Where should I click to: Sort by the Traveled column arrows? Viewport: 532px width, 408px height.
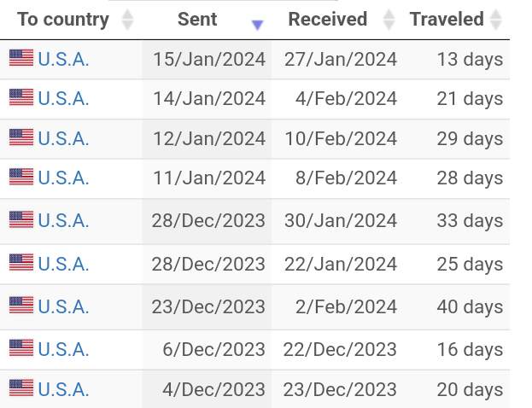click(496, 20)
